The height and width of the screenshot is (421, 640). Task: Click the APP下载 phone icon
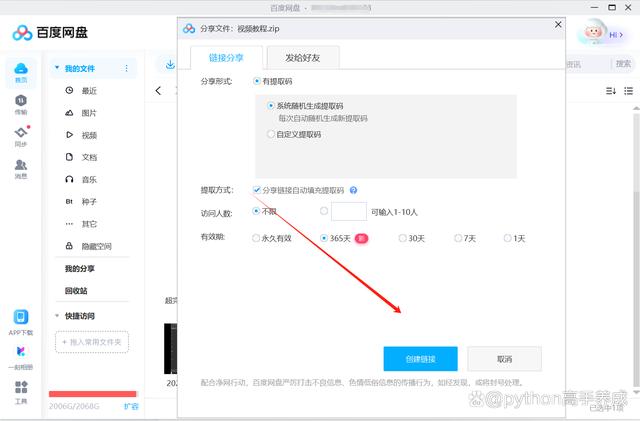(21, 317)
